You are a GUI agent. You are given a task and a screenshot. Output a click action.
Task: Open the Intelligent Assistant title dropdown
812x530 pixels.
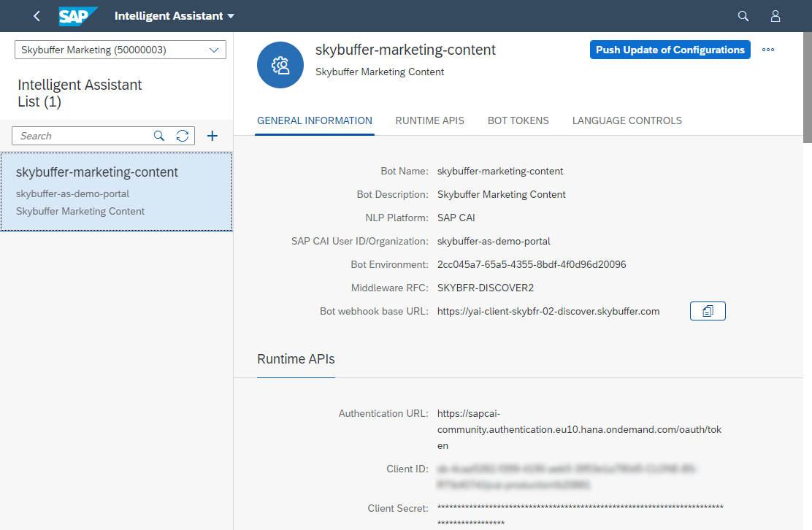tap(175, 16)
